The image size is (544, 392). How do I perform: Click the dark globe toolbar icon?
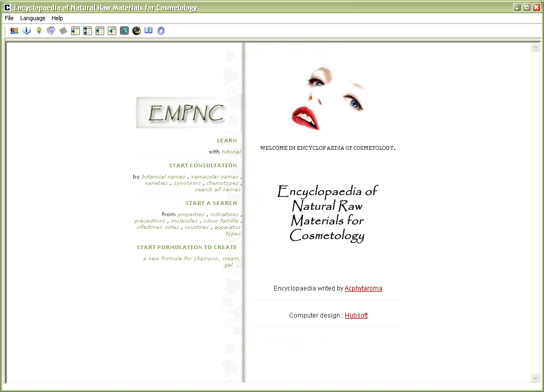tap(137, 31)
